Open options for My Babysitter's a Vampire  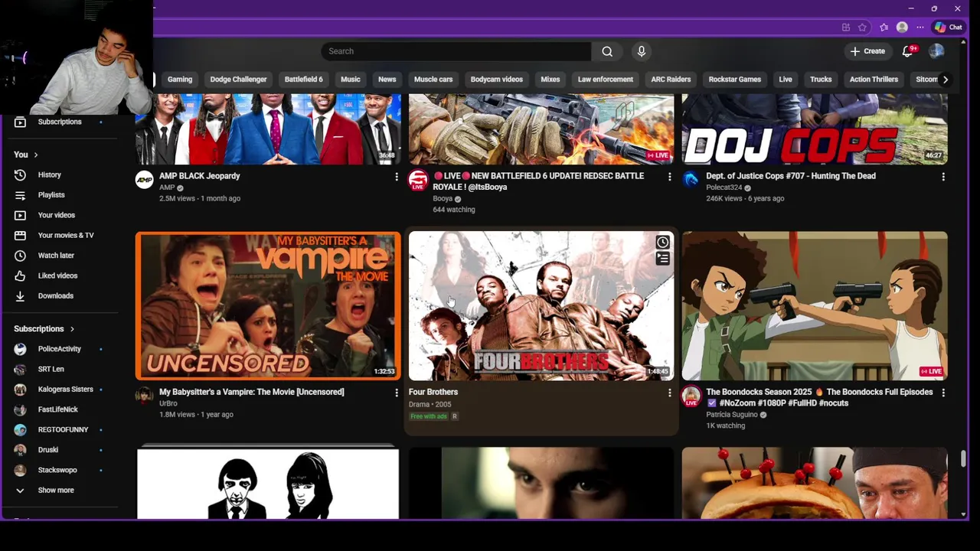tap(397, 393)
